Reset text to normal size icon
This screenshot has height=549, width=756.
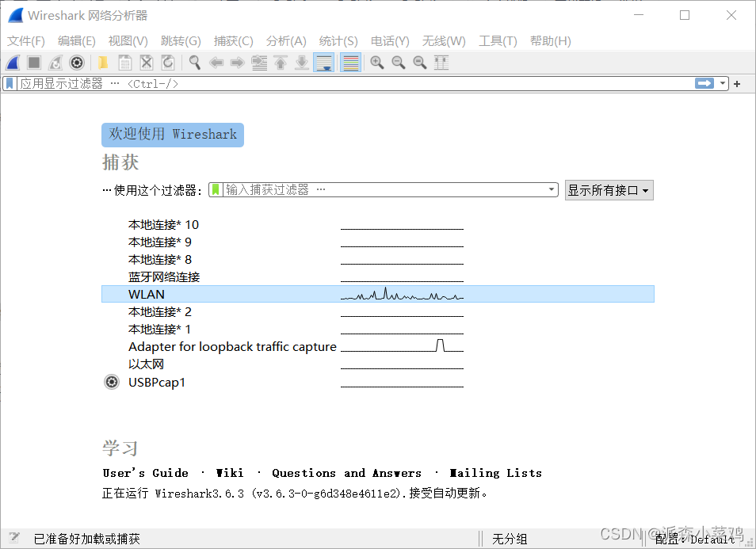(420, 63)
